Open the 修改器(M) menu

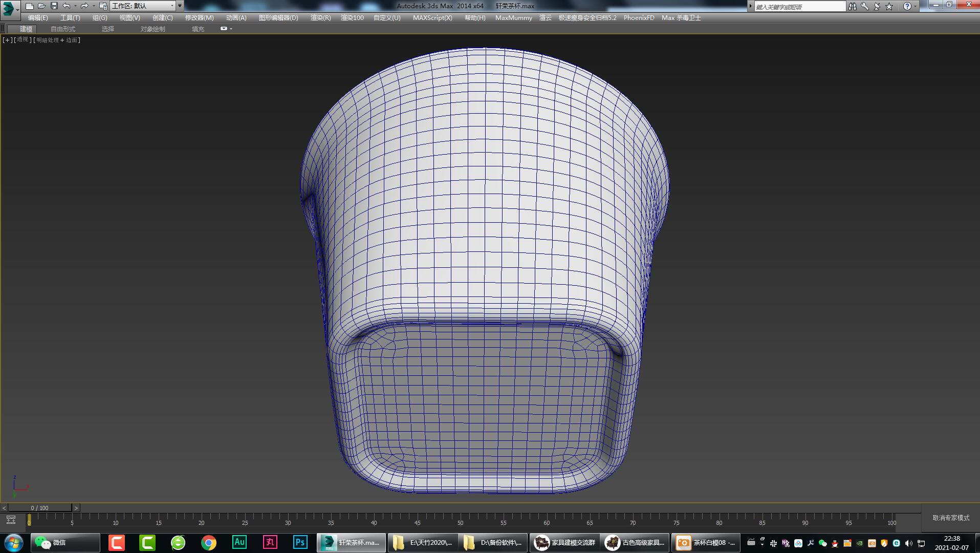tap(199, 17)
